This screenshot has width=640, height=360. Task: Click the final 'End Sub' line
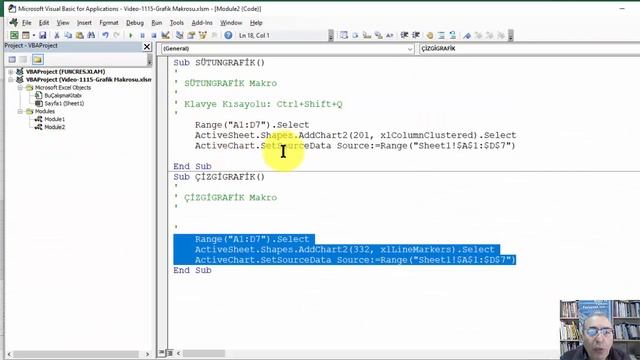click(192, 270)
